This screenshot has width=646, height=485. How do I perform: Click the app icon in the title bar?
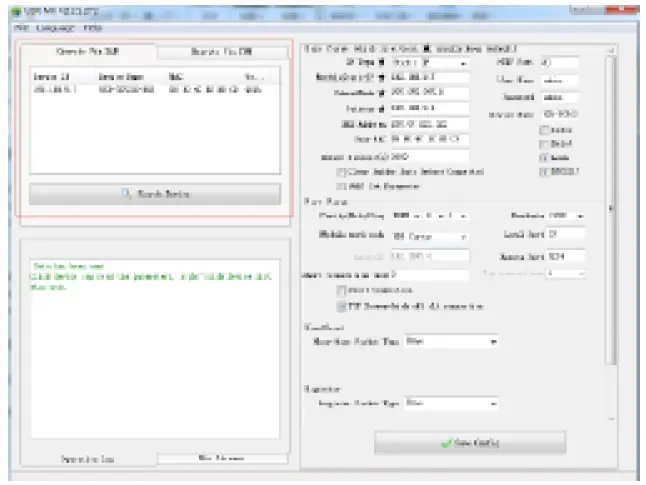[16, 12]
